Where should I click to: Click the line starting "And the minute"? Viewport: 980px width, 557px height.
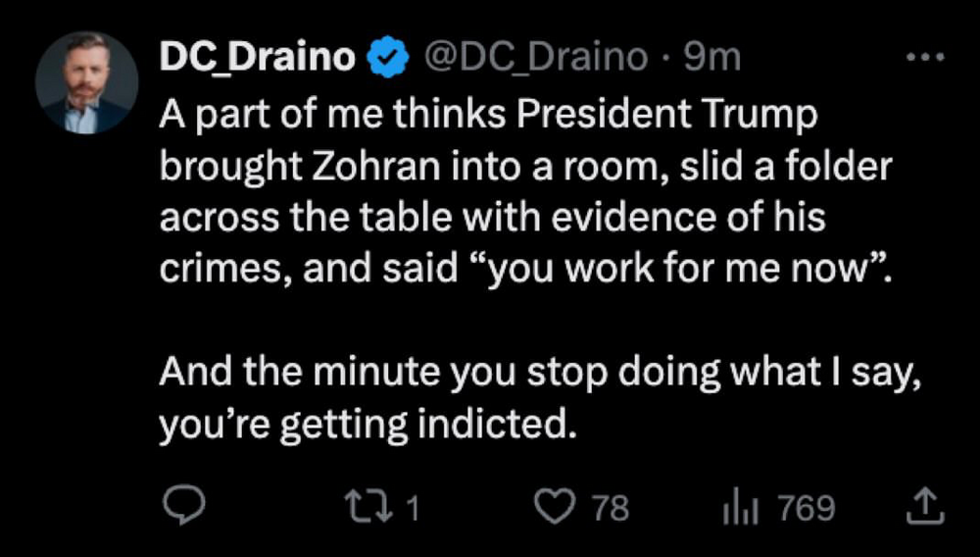[540, 374]
